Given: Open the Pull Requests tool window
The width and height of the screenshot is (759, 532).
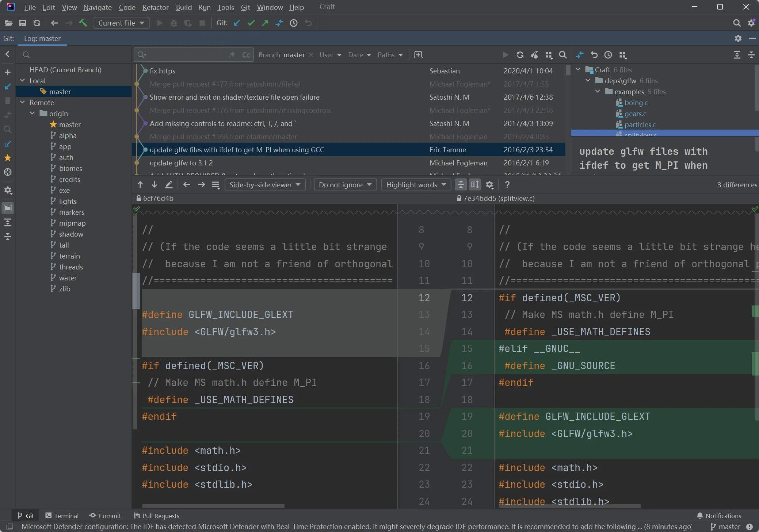Looking at the screenshot, I should click(x=156, y=516).
